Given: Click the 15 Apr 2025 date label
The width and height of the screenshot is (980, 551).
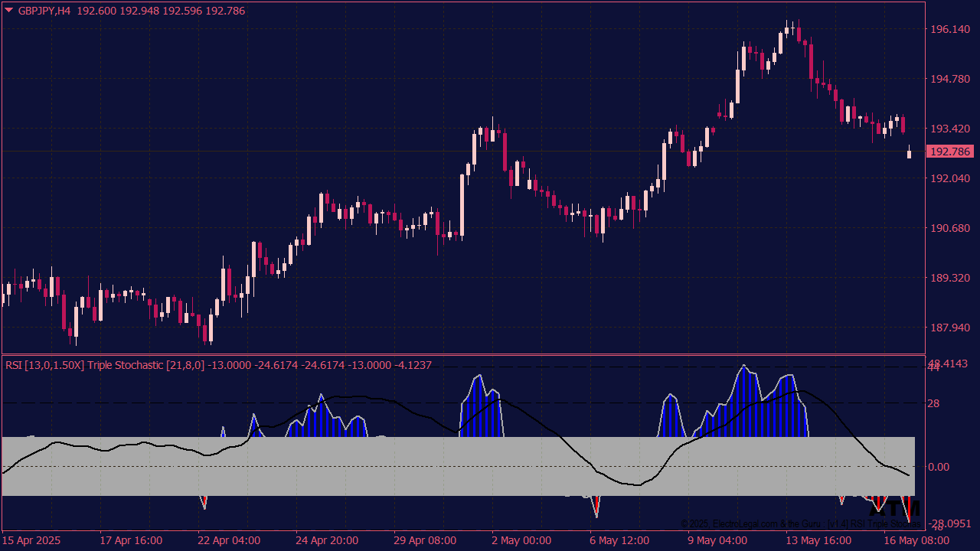Looking at the screenshot, I should click(x=32, y=540).
